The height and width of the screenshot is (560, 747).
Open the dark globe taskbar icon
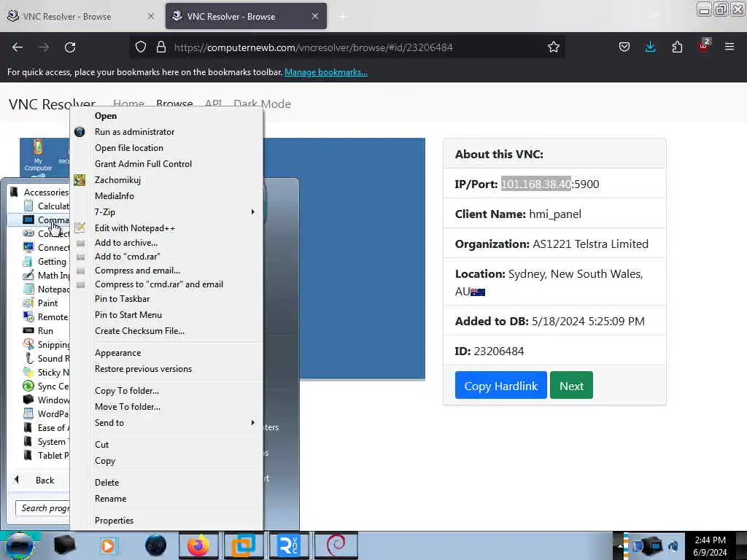pos(156,545)
